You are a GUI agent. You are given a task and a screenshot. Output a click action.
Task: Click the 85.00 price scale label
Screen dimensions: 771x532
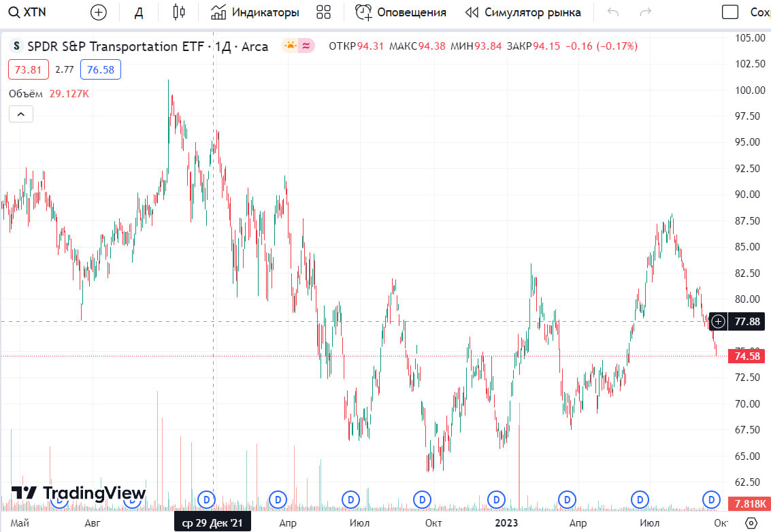747,247
